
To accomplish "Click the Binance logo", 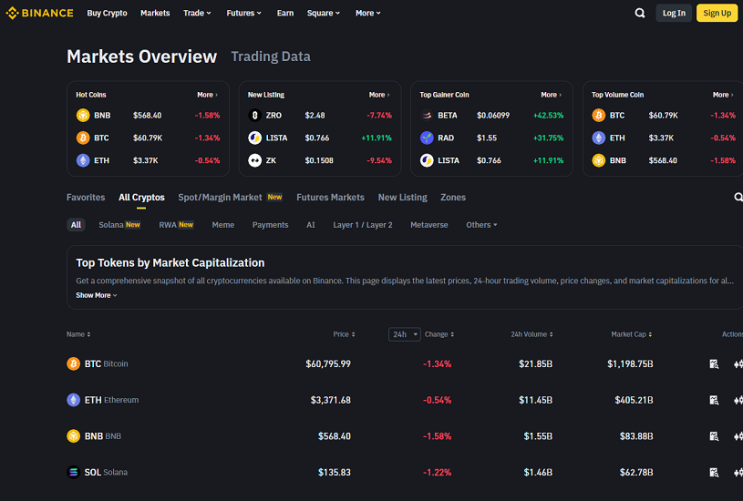I will click(39, 13).
